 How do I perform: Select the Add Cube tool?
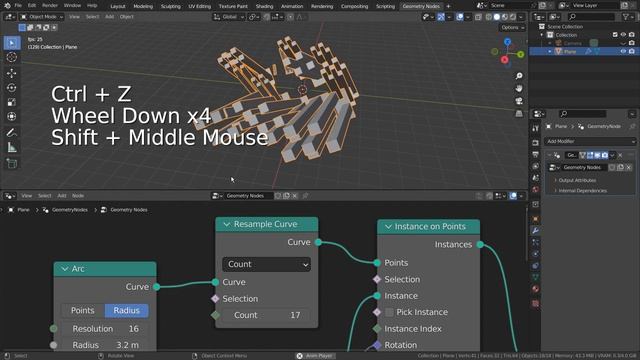12,163
